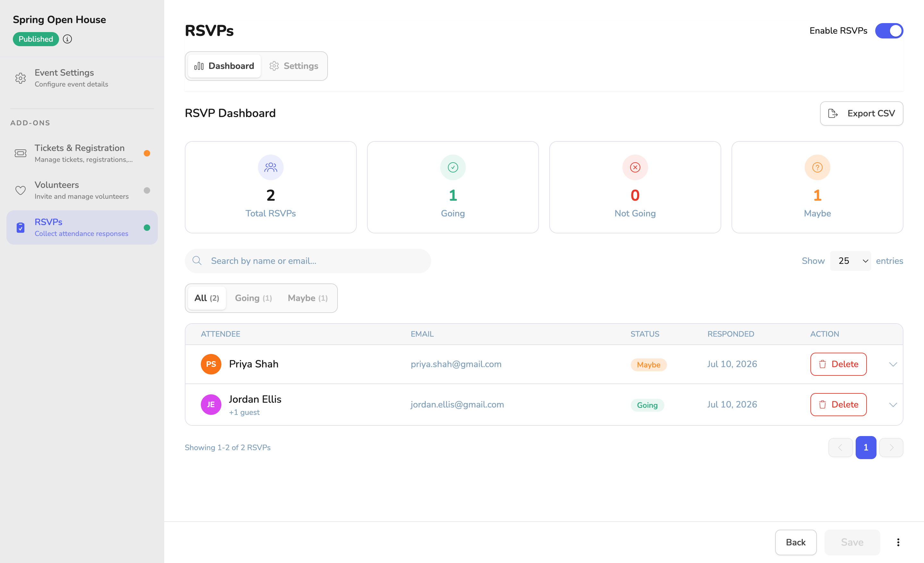Click the Jordan Ellis name
Screen dimensions: 924x563
[x=255, y=399]
